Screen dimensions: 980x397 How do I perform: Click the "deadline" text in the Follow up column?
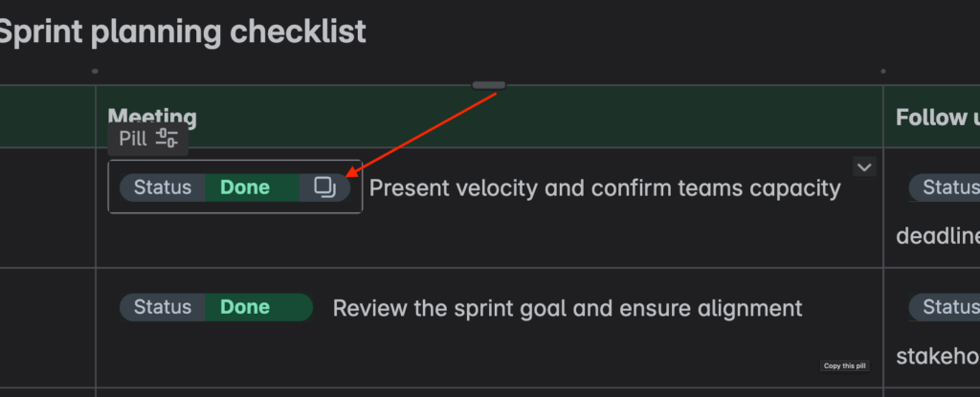pyautogui.click(x=938, y=236)
